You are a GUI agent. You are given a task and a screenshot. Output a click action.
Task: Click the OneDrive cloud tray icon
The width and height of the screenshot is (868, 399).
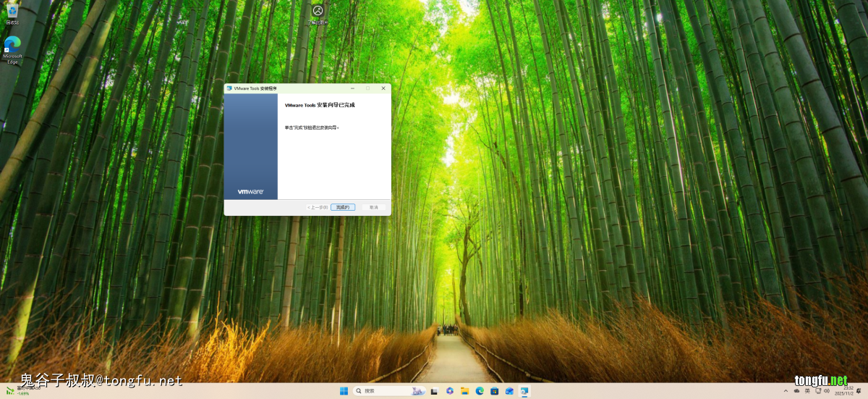[796, 391]
